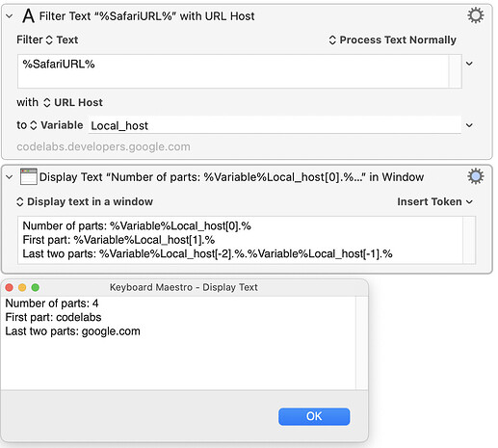Close the Keyboard Maestro Display Text window
The width and height of the screenshot is (498, 448).
coord(10,287)
